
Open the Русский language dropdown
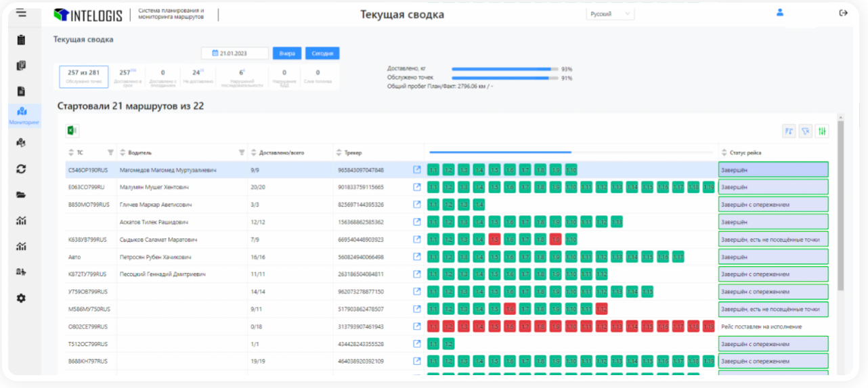[609, 14]
